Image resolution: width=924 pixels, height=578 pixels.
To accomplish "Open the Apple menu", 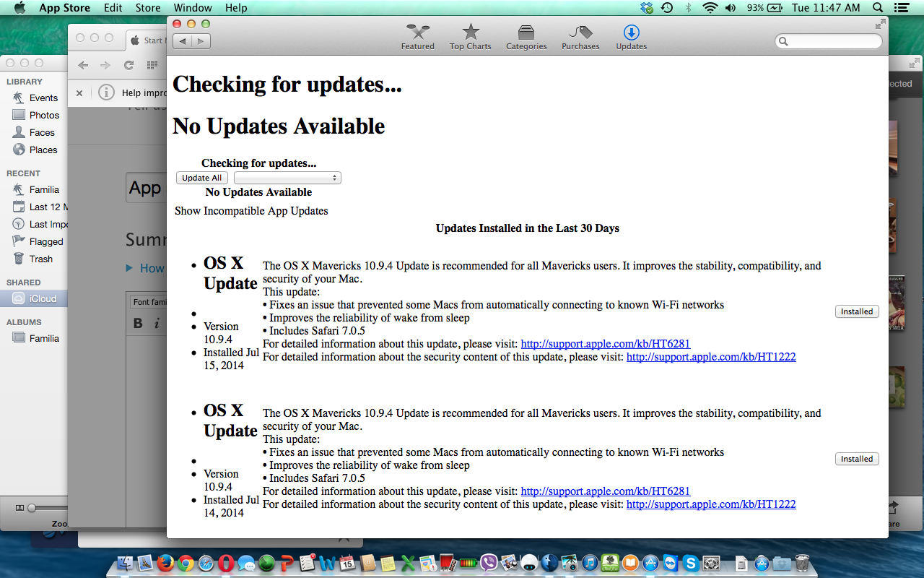I will (x=19, y=8).
